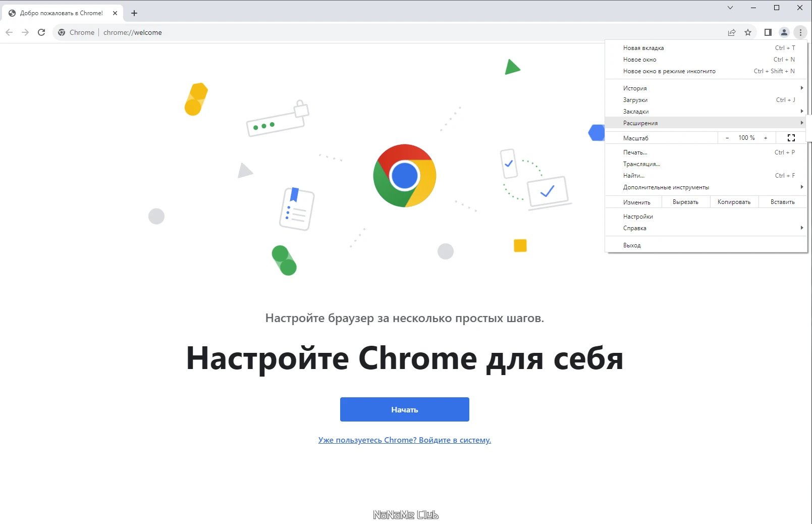Choose 'Печать...' menu item
812x524 pixels.
click(x=706, y=152)
